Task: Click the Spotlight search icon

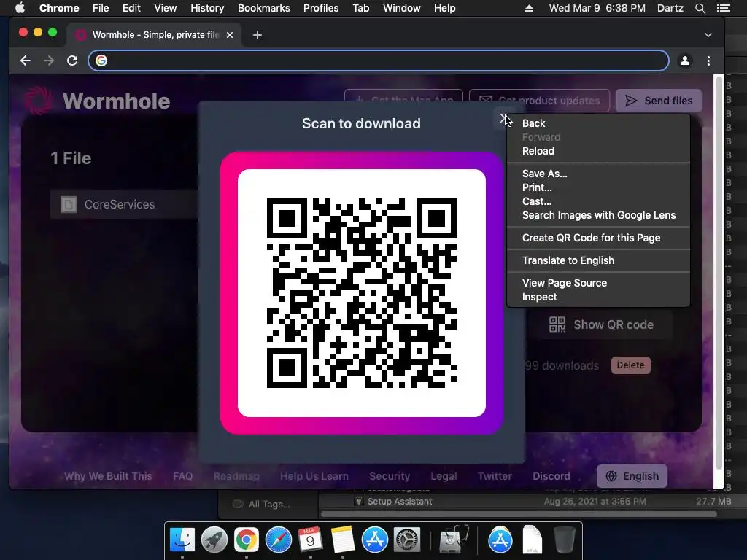Action: tap(700, 8)
